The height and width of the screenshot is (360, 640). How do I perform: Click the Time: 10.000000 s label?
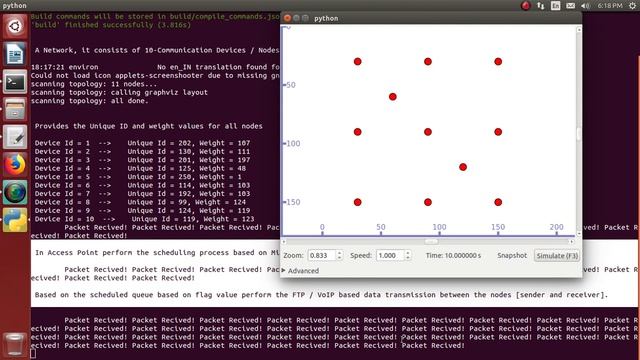tap(453, 256)
